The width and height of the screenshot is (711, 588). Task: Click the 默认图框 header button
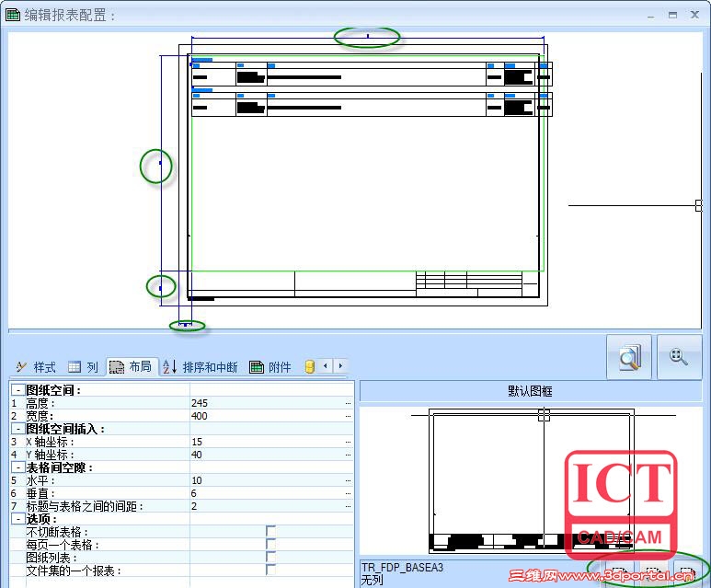coord(530,391)
